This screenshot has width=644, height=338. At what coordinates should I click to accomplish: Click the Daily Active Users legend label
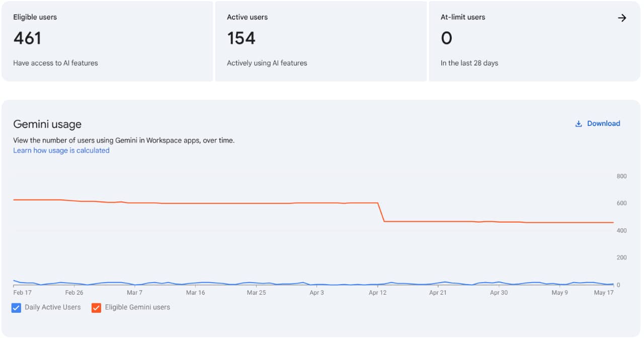(x=53, y=307)
